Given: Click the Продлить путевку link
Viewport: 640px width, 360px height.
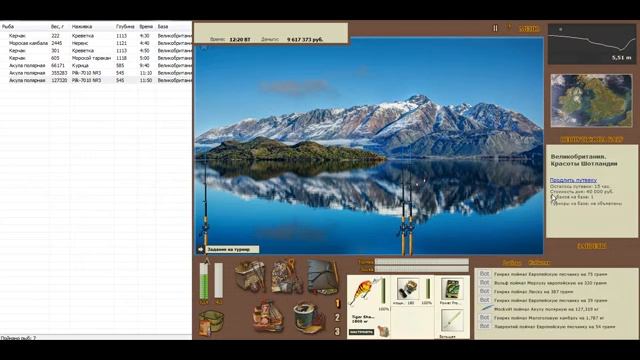Looking at the screenshot, I should [573, 180].
